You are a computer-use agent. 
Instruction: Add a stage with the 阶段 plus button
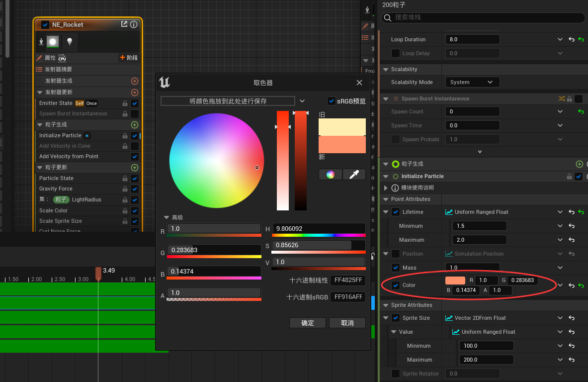coord(129,57)
